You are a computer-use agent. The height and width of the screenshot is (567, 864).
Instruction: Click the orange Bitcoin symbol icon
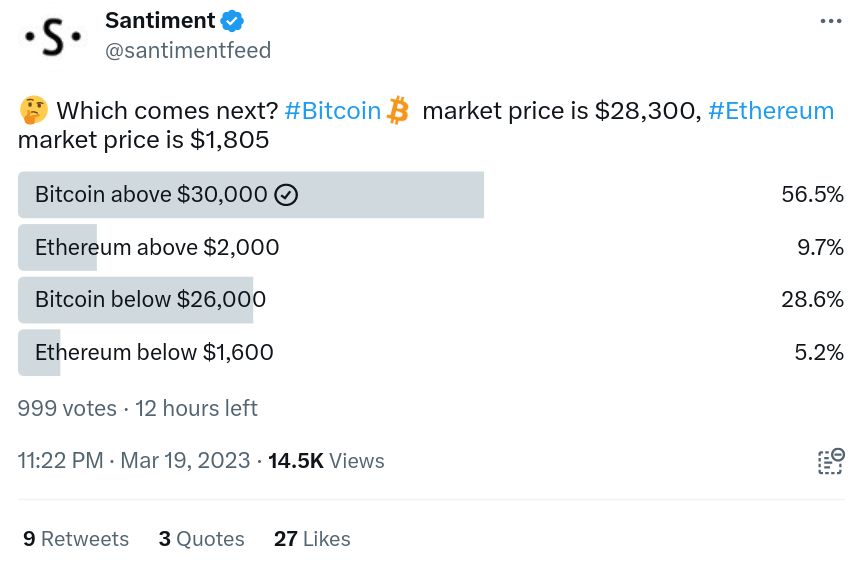pos(398,110)
